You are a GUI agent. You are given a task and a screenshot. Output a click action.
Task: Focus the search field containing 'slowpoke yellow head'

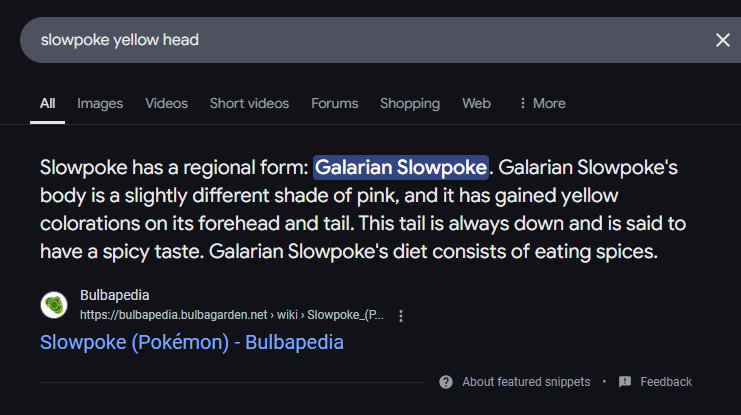[x=360, y=40]
